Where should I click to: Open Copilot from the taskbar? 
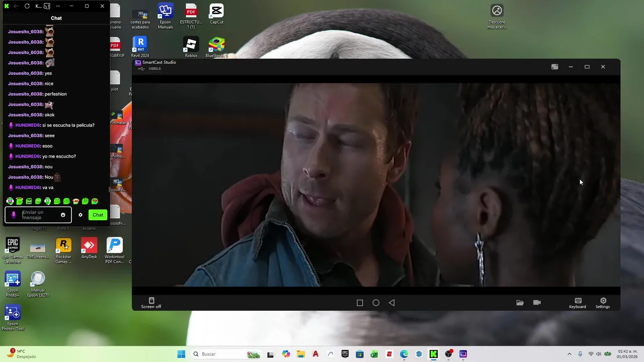[286, 354]
